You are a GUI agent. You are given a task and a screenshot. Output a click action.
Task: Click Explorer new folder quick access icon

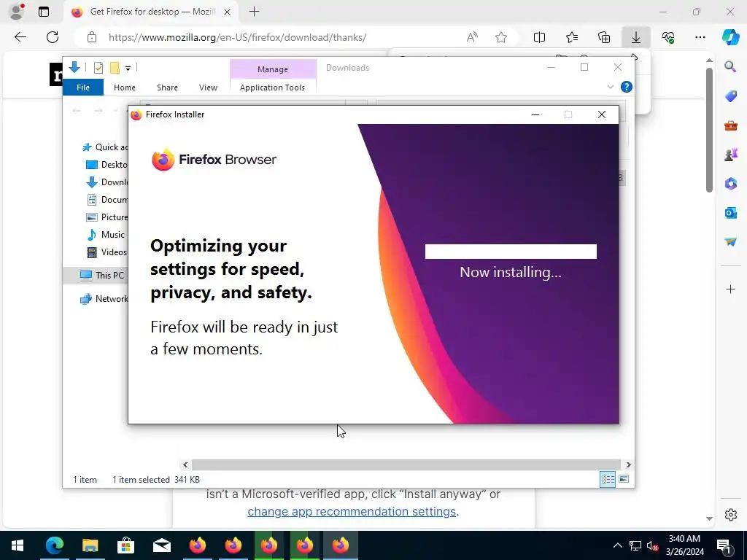(x=115, y=68)
